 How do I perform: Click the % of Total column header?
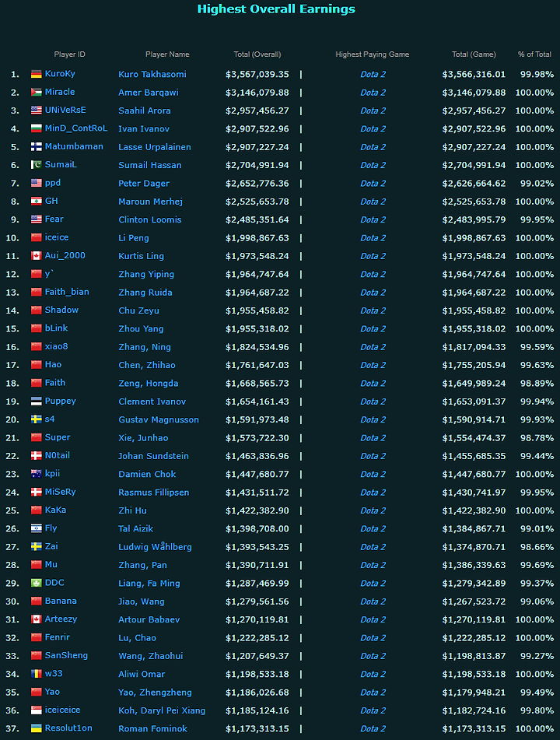pos(534,54)
